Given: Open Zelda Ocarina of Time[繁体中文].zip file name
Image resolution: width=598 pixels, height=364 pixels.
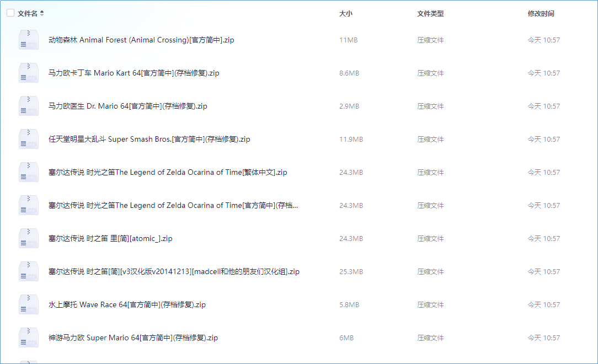Looking at the screenshot, I should pyautogui.click(x=168, y=173).
